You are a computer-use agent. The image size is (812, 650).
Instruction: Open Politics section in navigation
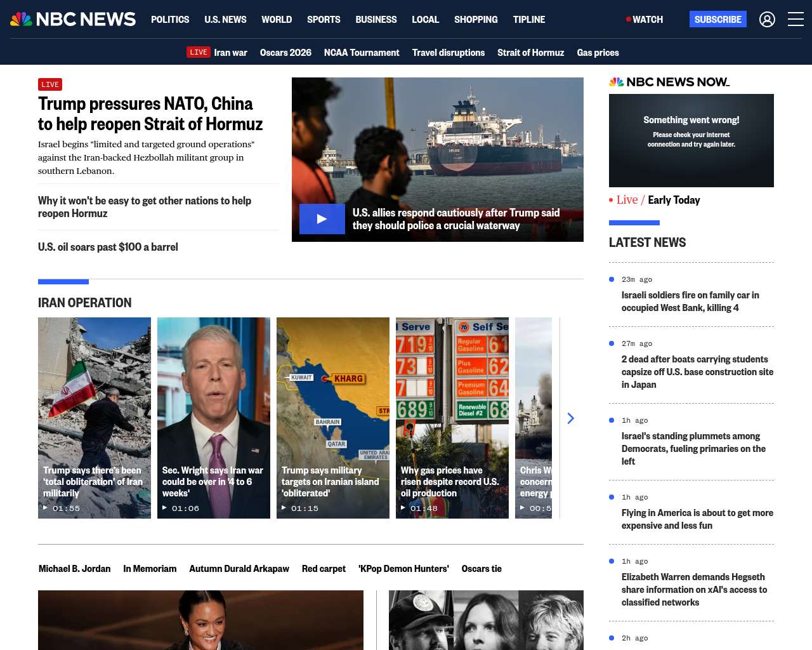170,20
